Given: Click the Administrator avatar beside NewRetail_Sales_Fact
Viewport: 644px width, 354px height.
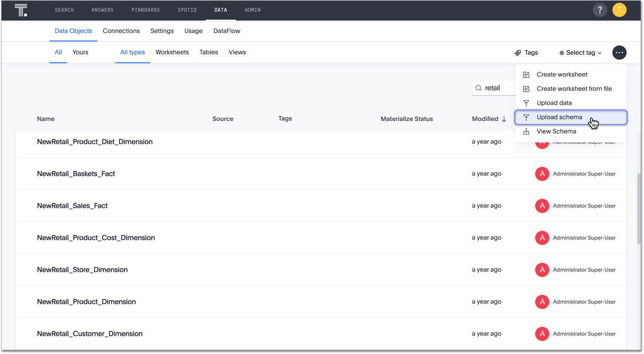Looking at the screenshot, I should coord(542,205).
